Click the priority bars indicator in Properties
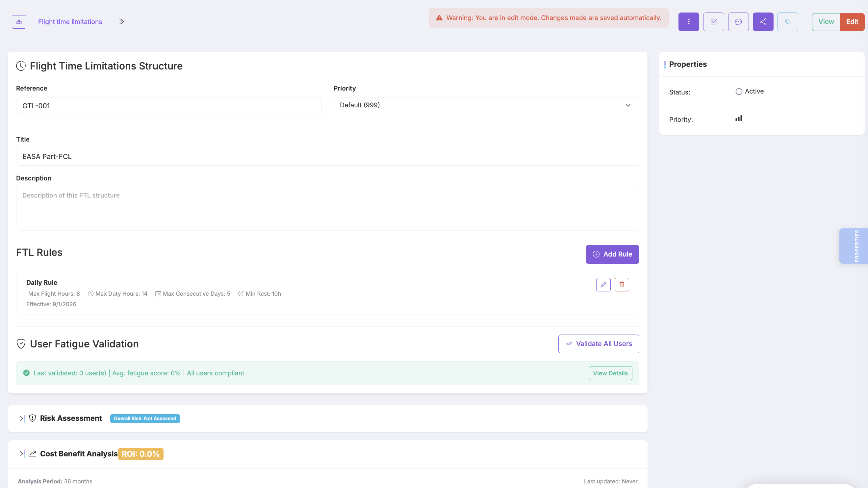This screenshot has height=488, width=868. (x=739, y=119)
